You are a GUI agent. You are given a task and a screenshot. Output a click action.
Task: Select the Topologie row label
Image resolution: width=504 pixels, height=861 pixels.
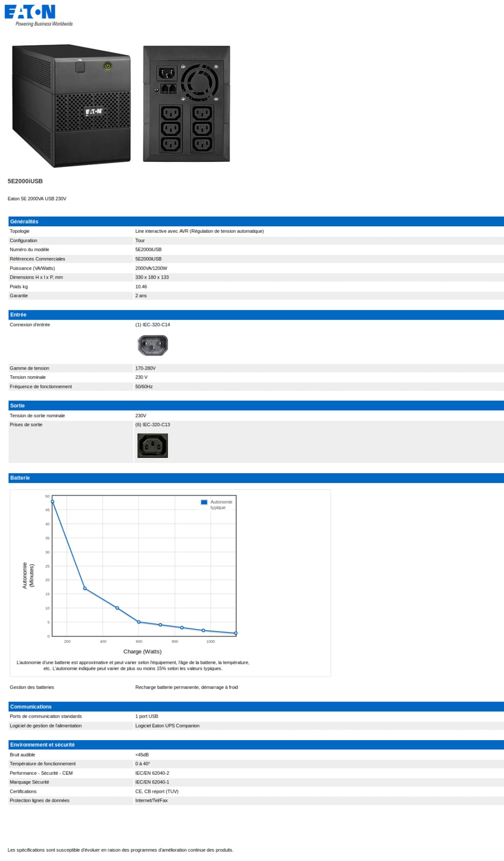tap(20, 231)
